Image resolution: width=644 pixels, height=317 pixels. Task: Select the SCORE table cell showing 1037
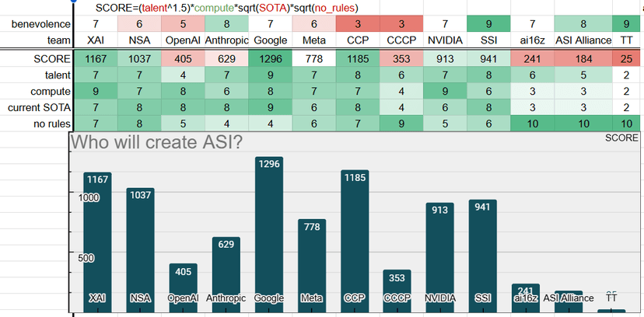(139, 59)
